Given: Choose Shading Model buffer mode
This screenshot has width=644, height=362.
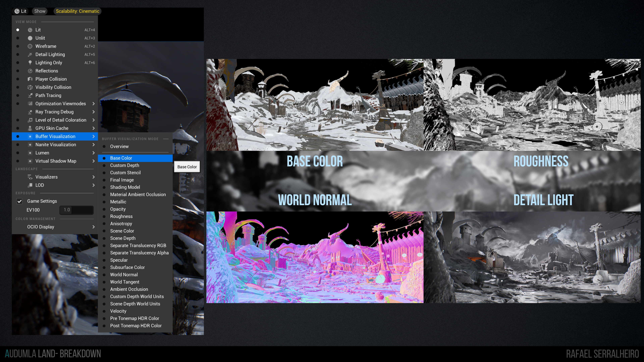Looking at the screenshot, I should (x=135, y=187).
